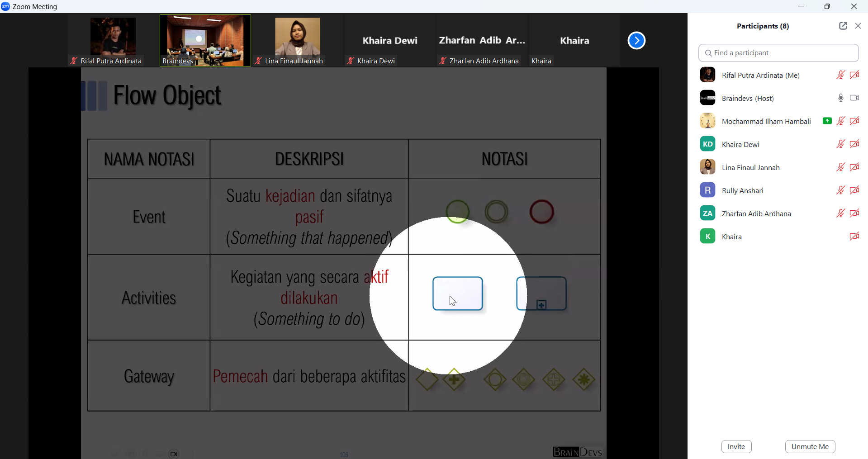This screenshot has width=868, height=459.
Task: Click Lina Finaul Jannah camera-off icon
Action: point(854,167)
